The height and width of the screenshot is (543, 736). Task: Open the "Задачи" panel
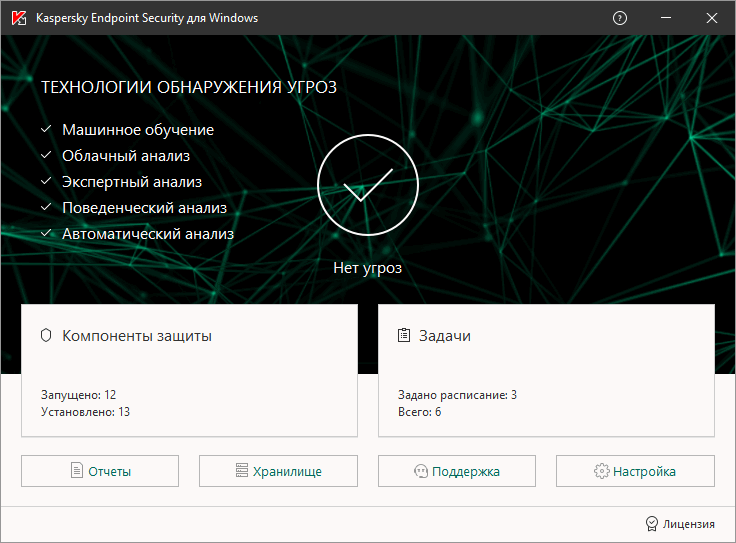(546, 370)
